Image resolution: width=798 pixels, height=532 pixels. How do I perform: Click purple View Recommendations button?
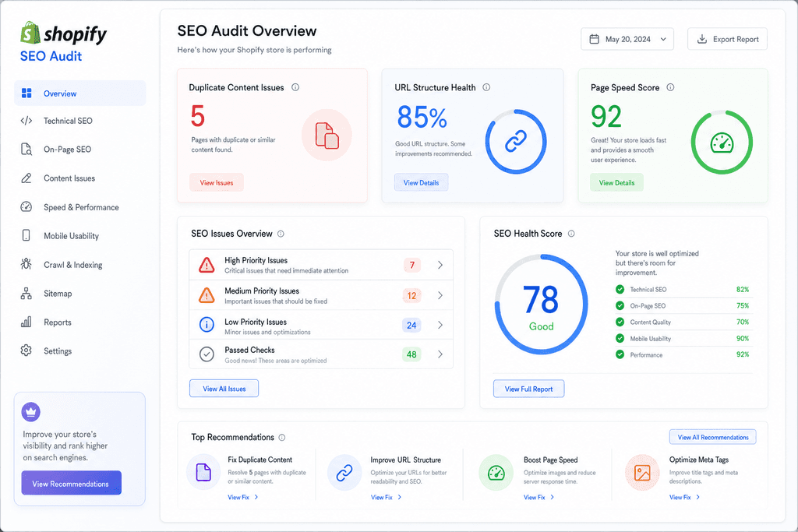point(71,483)
